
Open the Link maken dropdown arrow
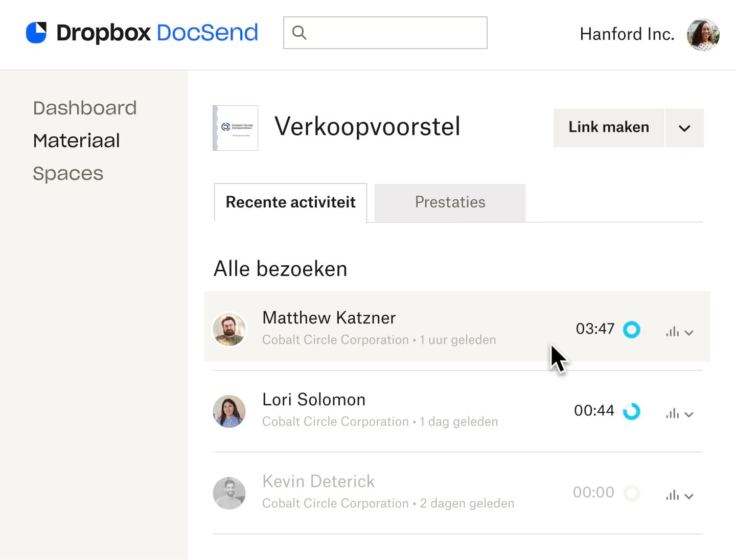point(684,128)
